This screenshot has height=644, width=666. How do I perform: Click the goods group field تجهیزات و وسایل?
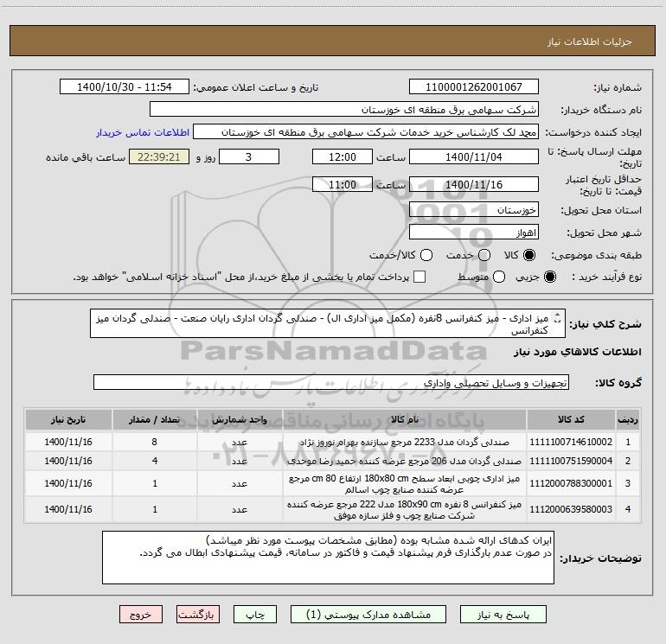[x=330, y=382]
